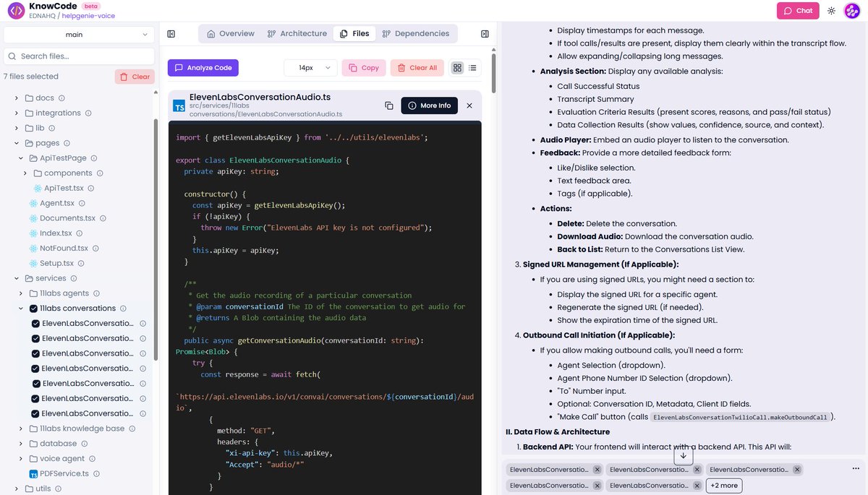The width and height of the screenshot is (868, 495).
Task: Expand the docs folder
Action: click(x=17, y=98)
